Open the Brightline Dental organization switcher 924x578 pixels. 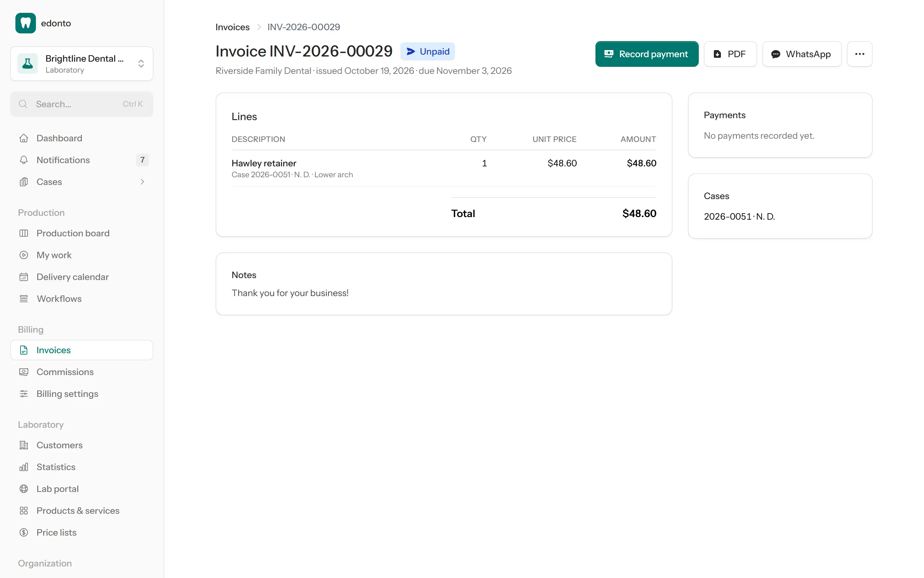[82, 64]
